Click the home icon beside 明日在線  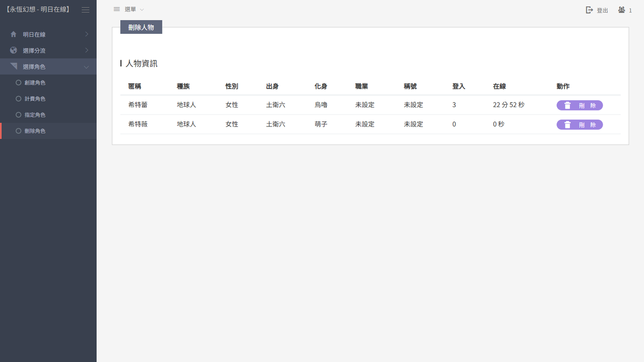point(14,34)
